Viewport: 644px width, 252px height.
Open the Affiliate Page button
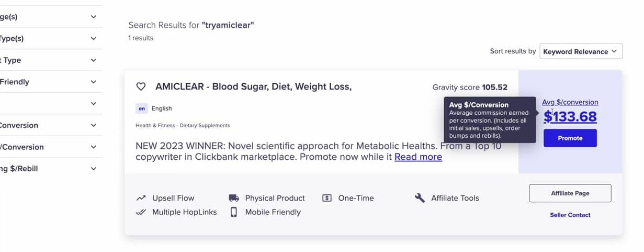tap(570, 193)
